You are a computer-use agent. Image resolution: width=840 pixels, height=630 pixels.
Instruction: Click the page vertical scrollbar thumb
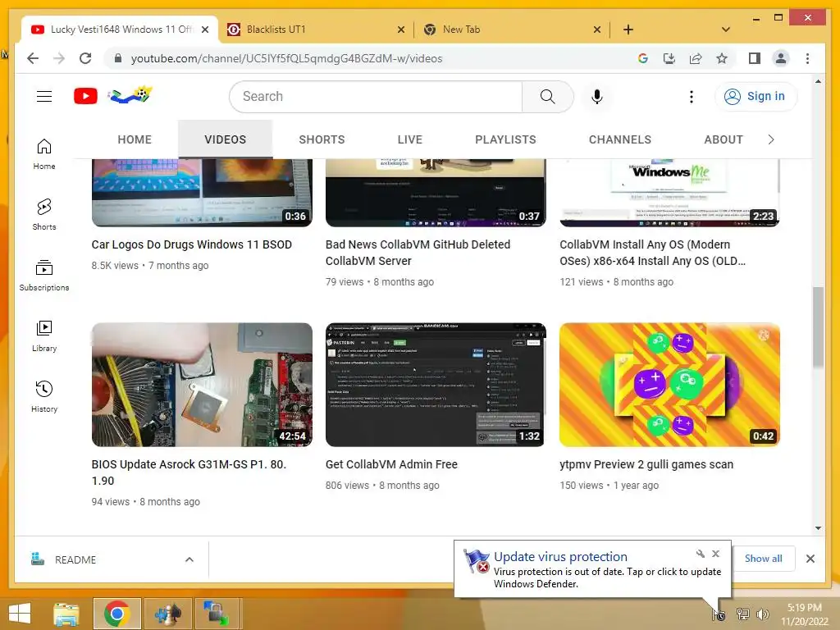[818, 327]
